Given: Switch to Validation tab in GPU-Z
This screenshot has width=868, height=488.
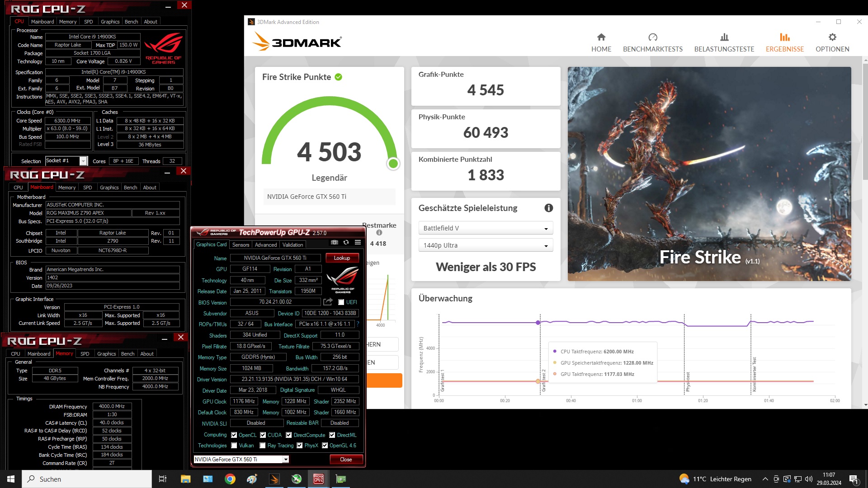Looking at the screenshot, I should pos(293,245).
